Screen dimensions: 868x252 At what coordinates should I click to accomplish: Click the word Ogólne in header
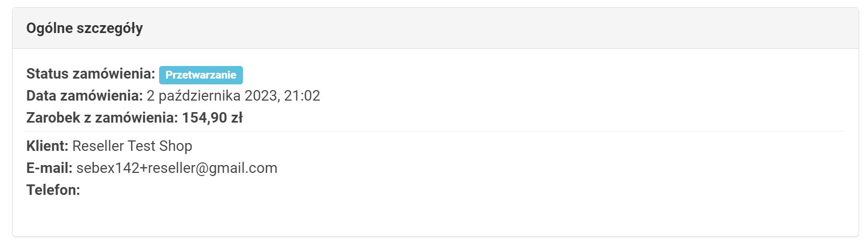[50, 28]
